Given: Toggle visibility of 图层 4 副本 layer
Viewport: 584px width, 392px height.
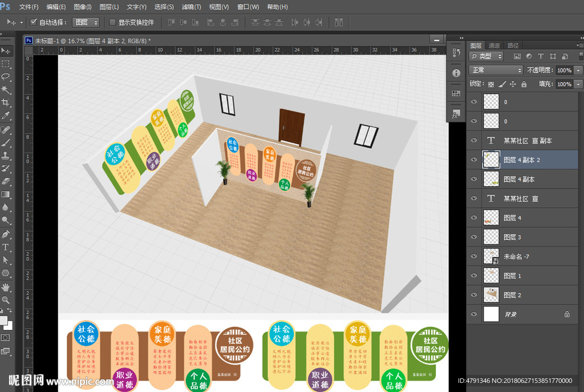Looking at the screenshot, I should coord(474,179).
